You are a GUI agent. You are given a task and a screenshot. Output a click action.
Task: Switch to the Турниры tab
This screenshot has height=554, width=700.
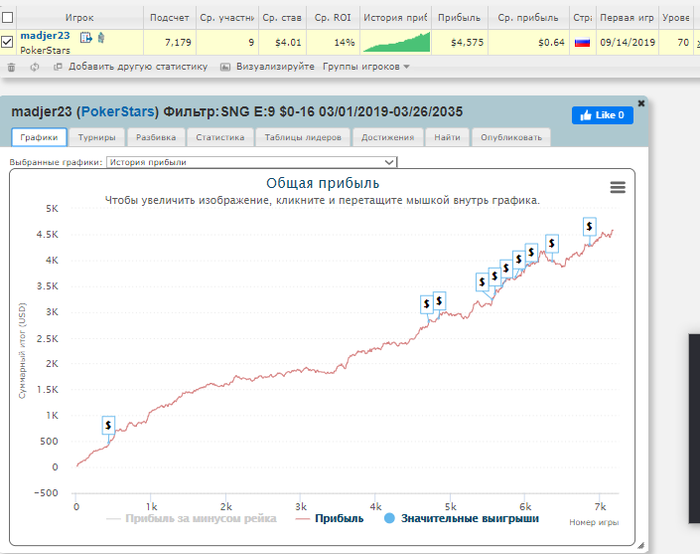tap(96, 137)
